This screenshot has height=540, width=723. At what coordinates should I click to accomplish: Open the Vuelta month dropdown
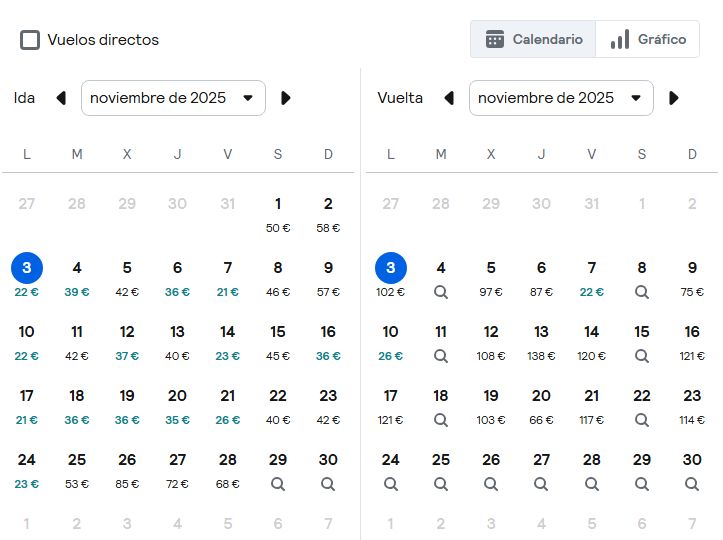(561, 98)
